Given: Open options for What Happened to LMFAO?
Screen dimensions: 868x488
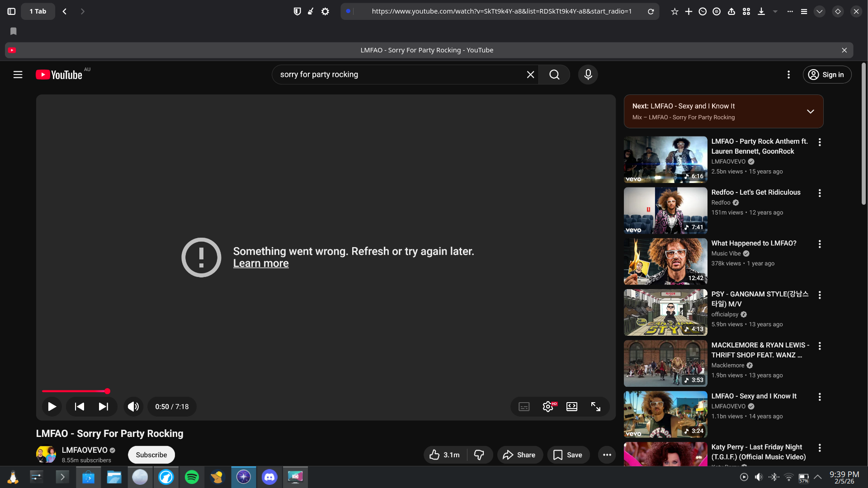Looking at the screenshot, I should 819,244.
